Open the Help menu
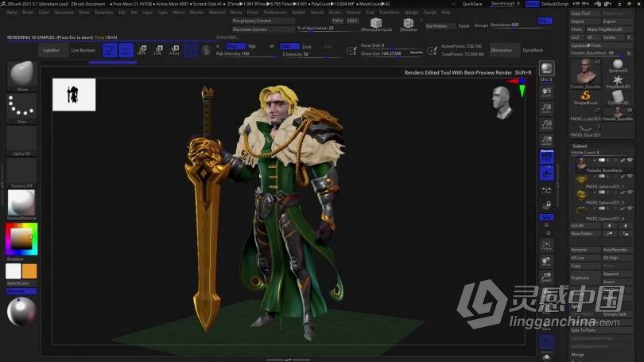 click(445, 12)
